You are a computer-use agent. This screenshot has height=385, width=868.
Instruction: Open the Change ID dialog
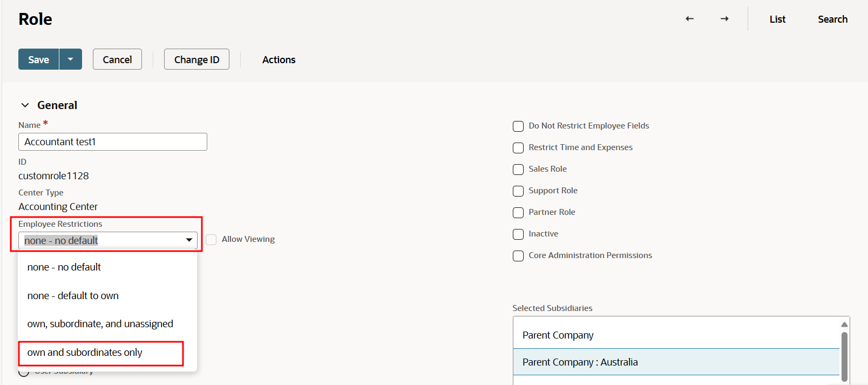196,59
